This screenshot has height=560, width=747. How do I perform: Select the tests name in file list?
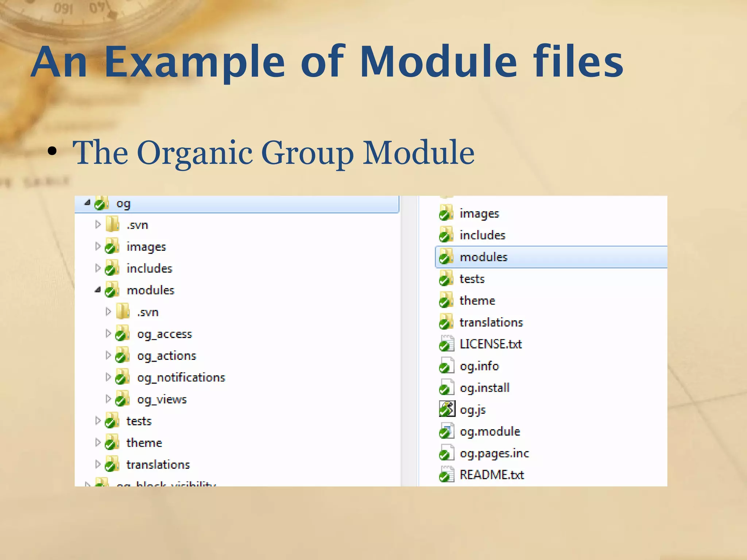click(472, 279)
